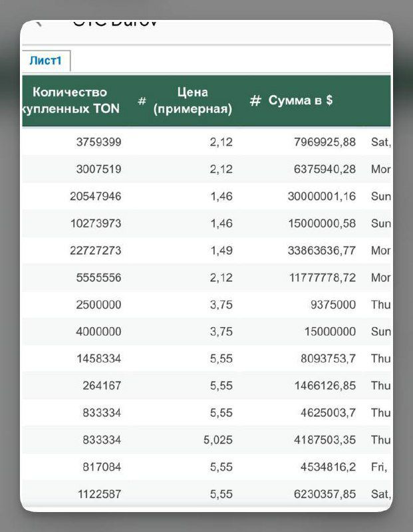Select the Количество купленных TON column header

[x=70, y=100]
